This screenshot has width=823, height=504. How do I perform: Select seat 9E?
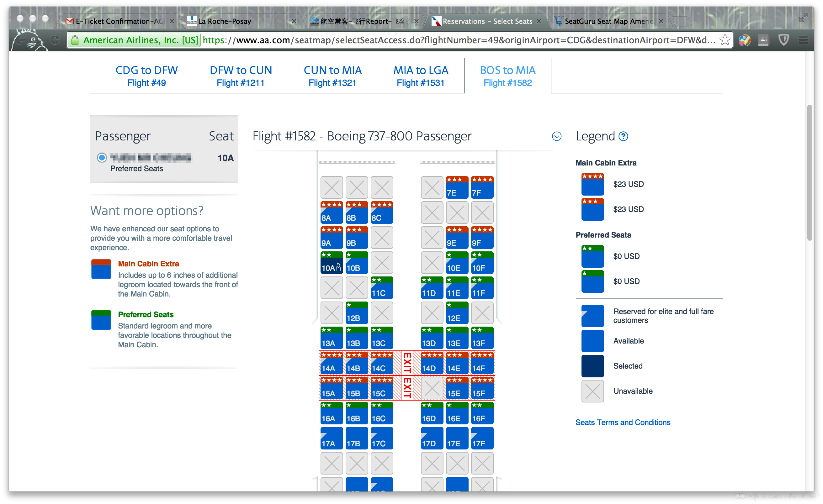[x=457, y=238]
